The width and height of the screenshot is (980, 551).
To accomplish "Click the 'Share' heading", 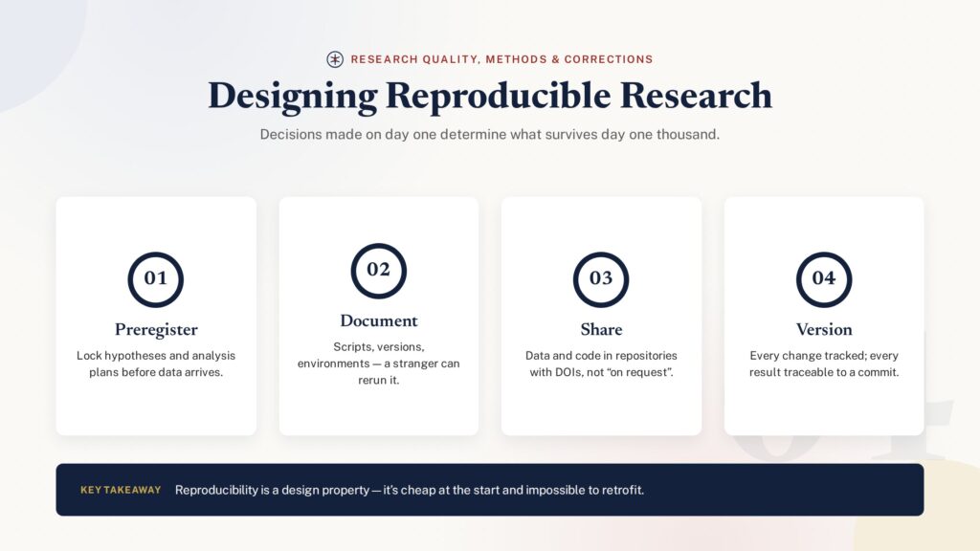I will (601, 329).
